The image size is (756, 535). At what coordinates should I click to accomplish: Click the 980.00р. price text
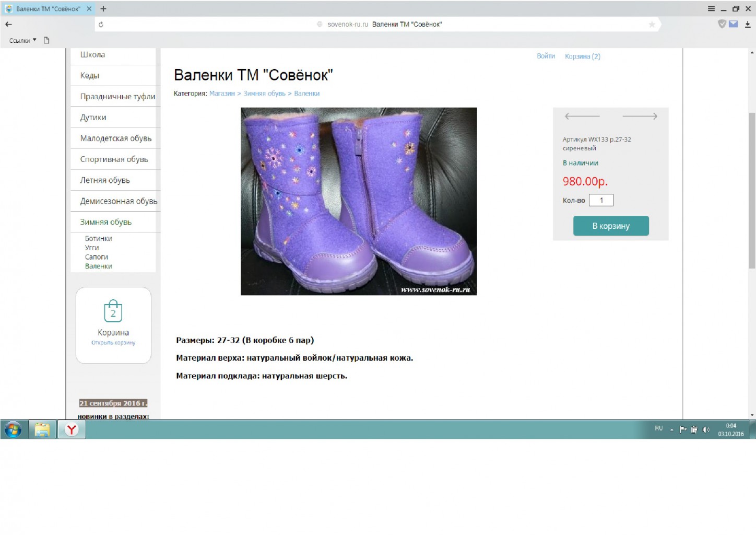tap(585, 181)
